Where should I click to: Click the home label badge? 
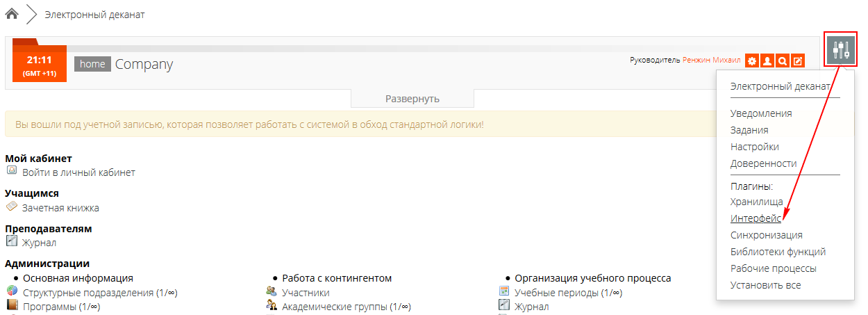(x=92, y=64)
